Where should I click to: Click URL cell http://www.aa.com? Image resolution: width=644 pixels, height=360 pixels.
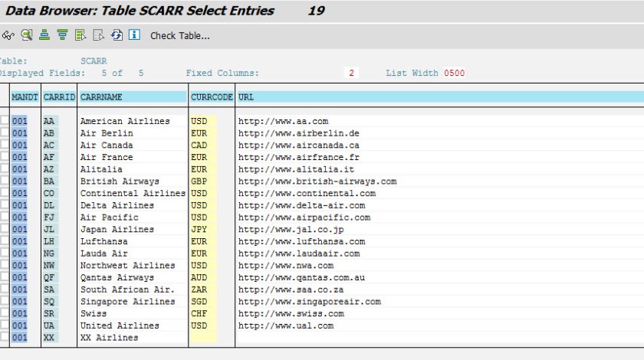[x=284, y=121]
